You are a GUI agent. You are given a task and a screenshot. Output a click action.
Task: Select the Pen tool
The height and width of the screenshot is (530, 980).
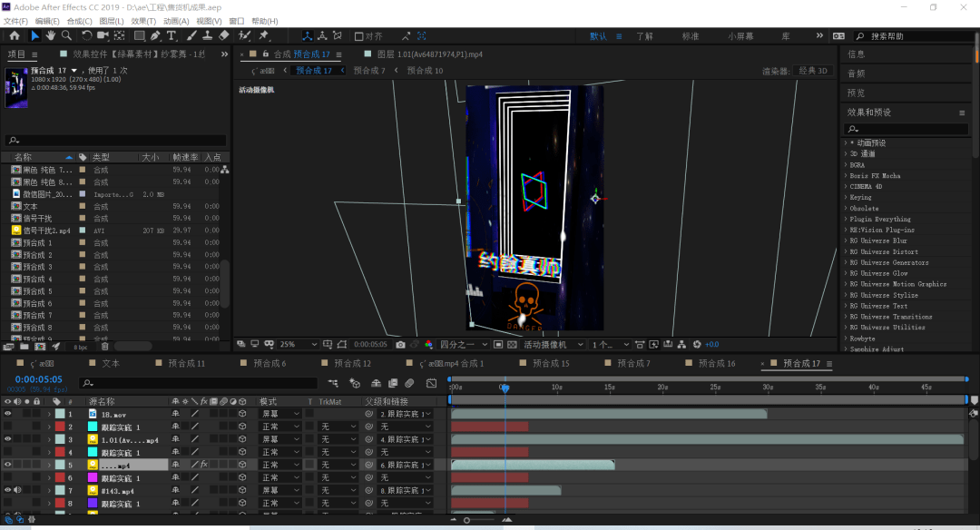coord(156,36)
